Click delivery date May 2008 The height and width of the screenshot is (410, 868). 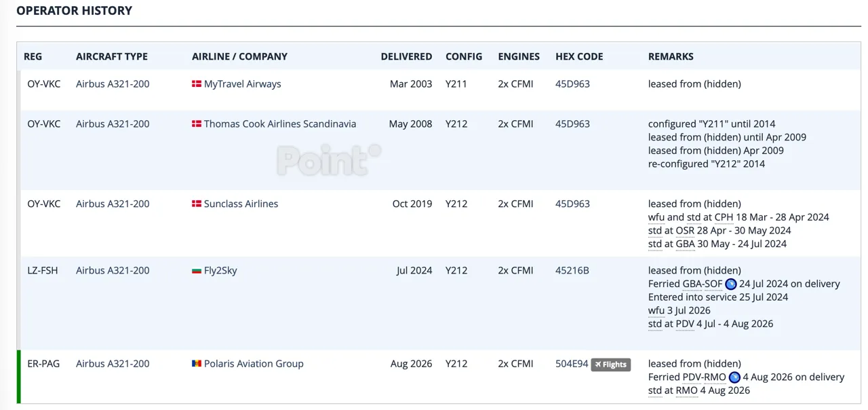tap(410, 124)
